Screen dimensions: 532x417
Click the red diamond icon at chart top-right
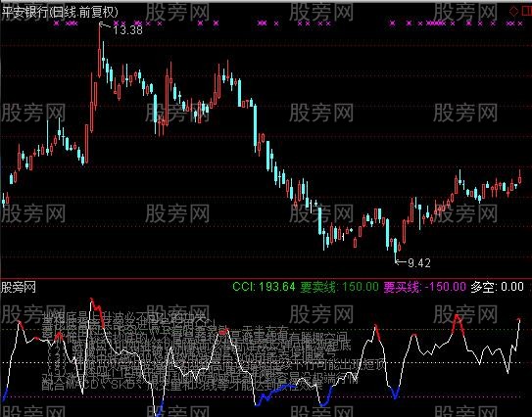[x=514, y=11]
